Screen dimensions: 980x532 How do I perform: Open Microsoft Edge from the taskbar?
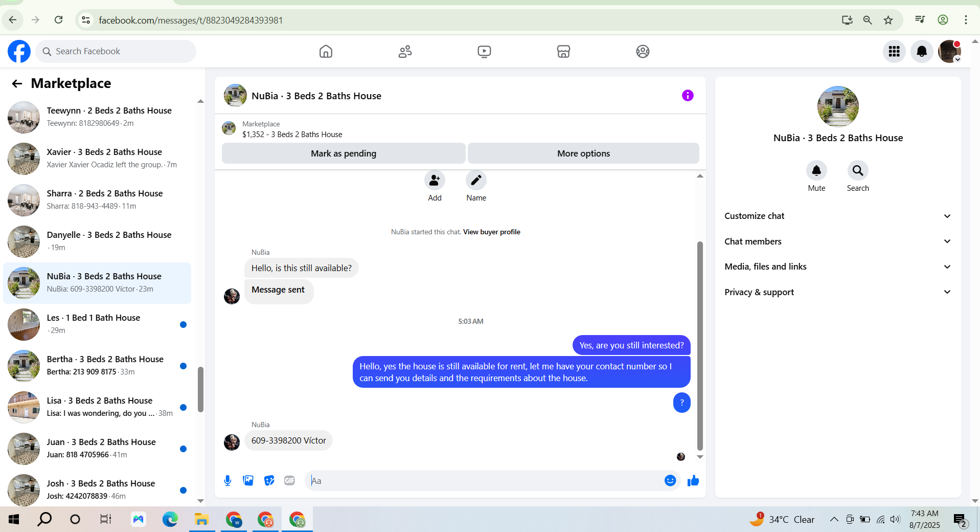(x=170, y=520)
